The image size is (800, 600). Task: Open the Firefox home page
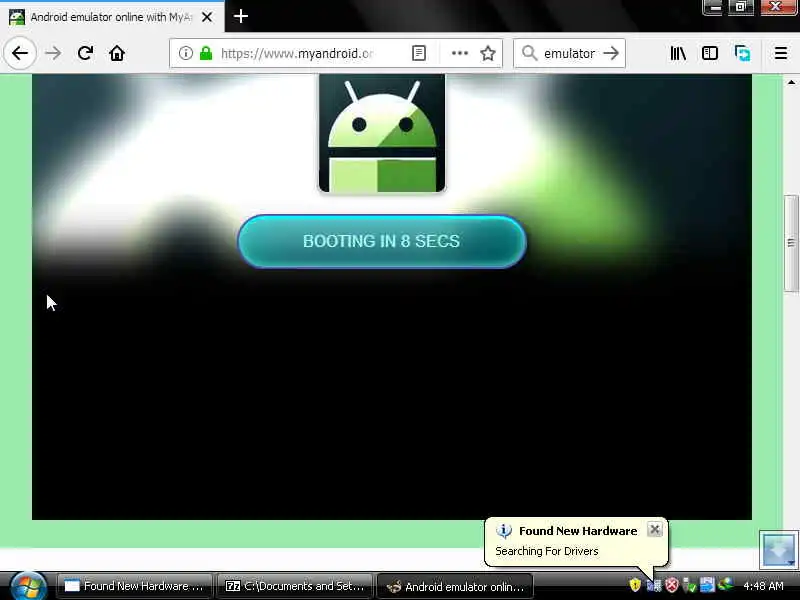[117, 53]
